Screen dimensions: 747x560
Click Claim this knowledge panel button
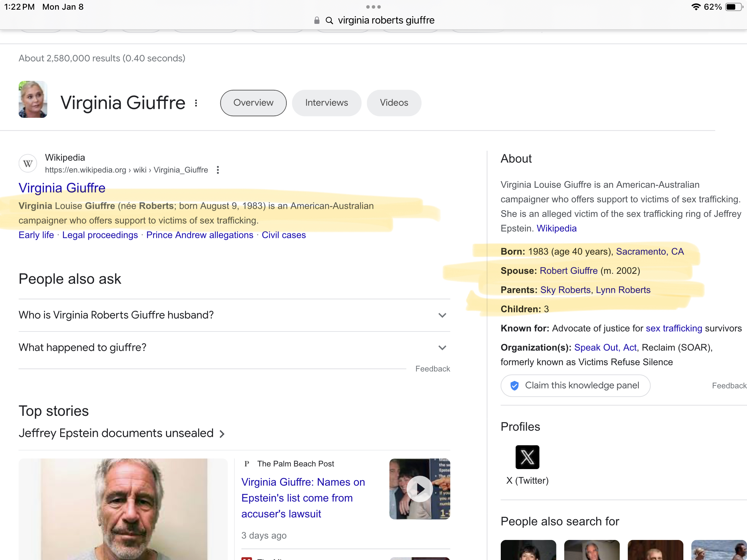coord(575,385)
